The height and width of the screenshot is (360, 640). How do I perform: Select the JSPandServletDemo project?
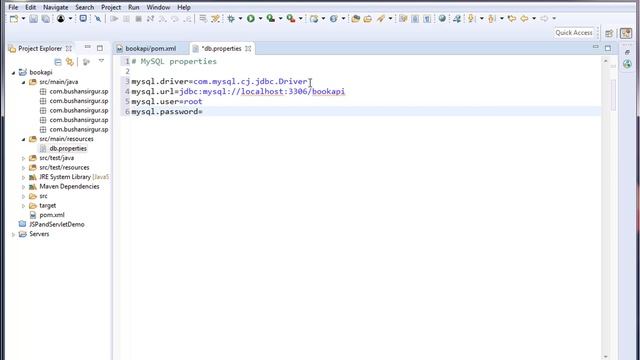(x=56, y=224)
